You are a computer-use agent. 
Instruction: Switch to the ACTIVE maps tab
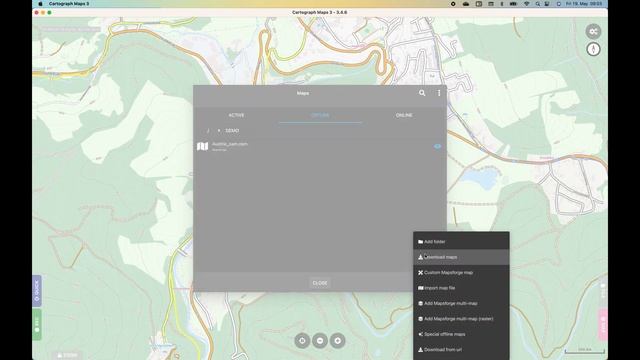pos(236,115)
